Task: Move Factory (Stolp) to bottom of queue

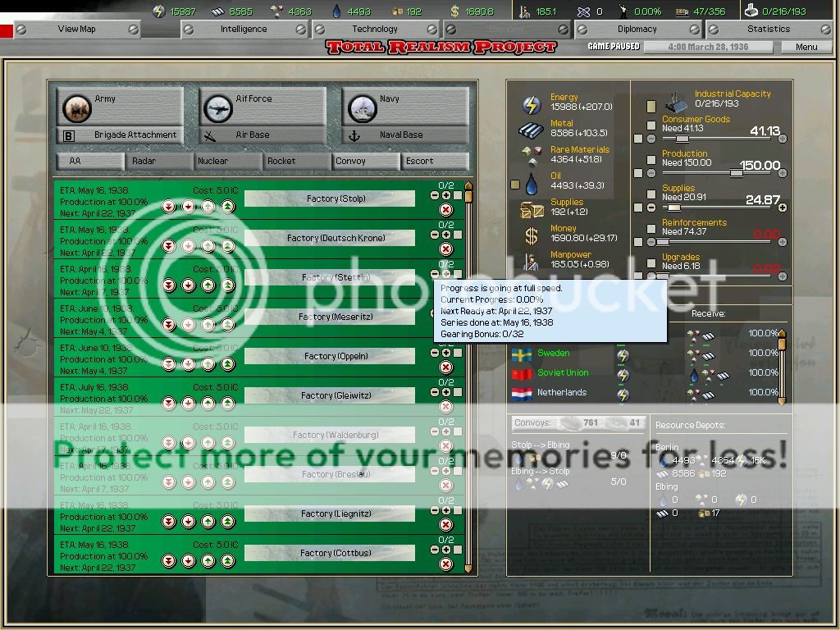Action: [x=168, y=206]
